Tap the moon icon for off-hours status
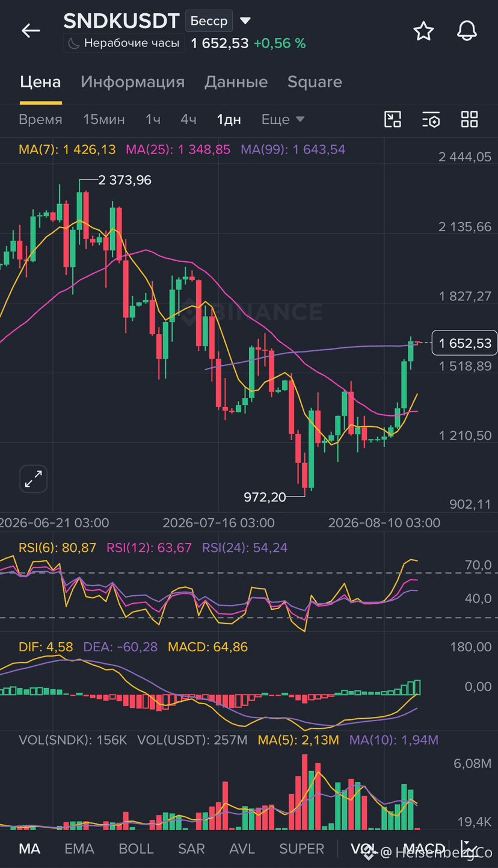This screenshot has width=498, height=868. click(73, 43)
